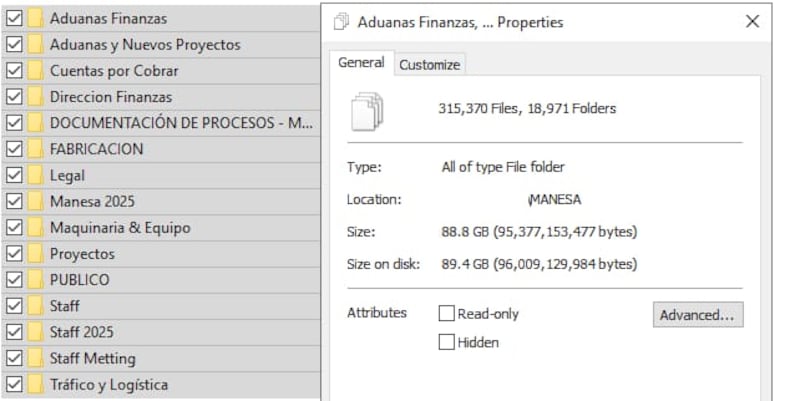Image resolution: width=800 pixels, height=401 pixels.
Task: Switch to the Customize tab
Action: (x=430, y=65)
